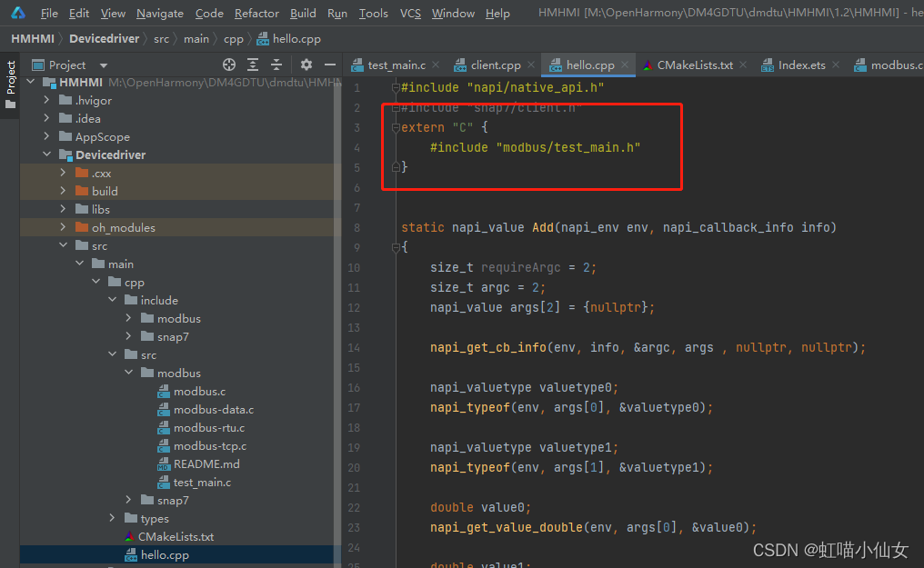
Task: Click the Expand All icon in Project toolbar
Action: pyautogui.click(x=254, y=65)
